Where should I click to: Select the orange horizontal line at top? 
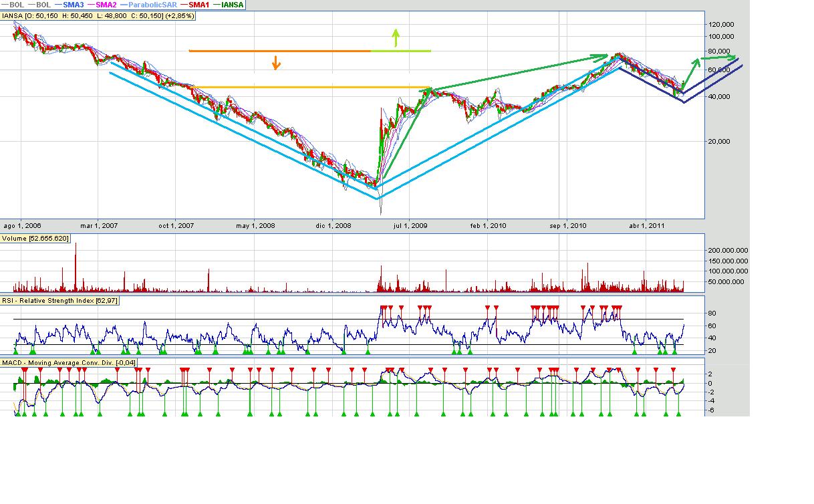[279, 51]
